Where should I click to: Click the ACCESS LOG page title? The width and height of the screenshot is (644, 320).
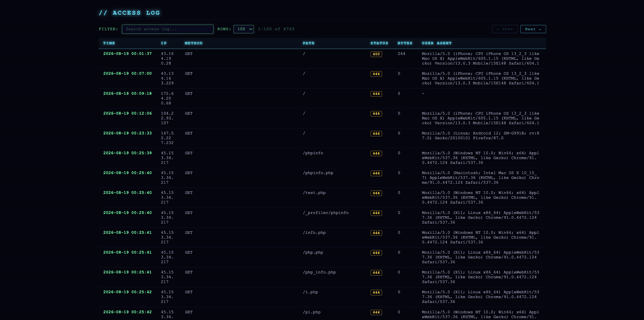(x=129, y=13)
